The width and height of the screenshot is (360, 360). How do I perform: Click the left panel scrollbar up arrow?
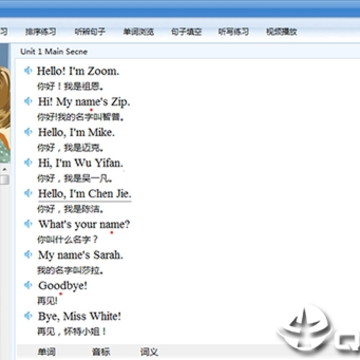coord(4,170)
